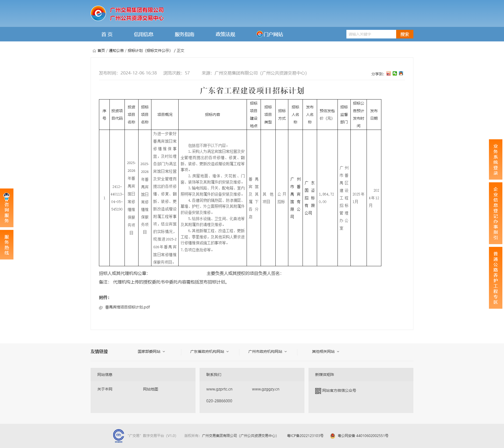Open the 业务系统登录 side panel
The image size is (504, 448).
[495, 159]
